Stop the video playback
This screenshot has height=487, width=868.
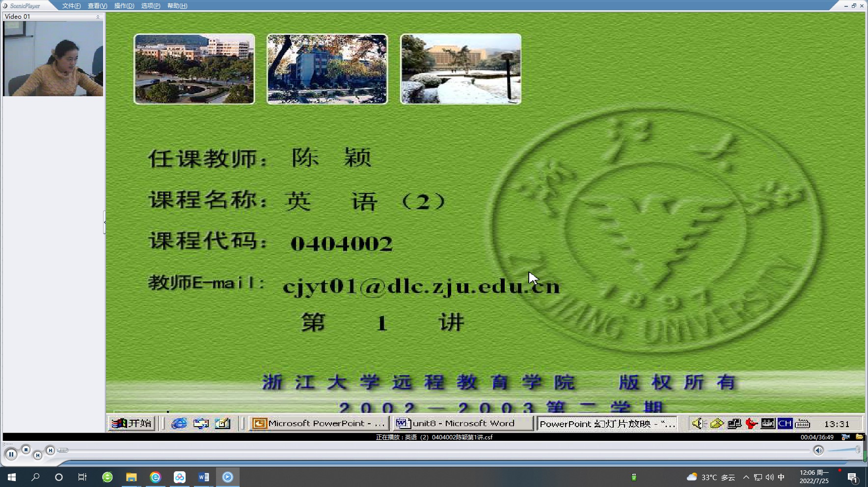[26, 450]
